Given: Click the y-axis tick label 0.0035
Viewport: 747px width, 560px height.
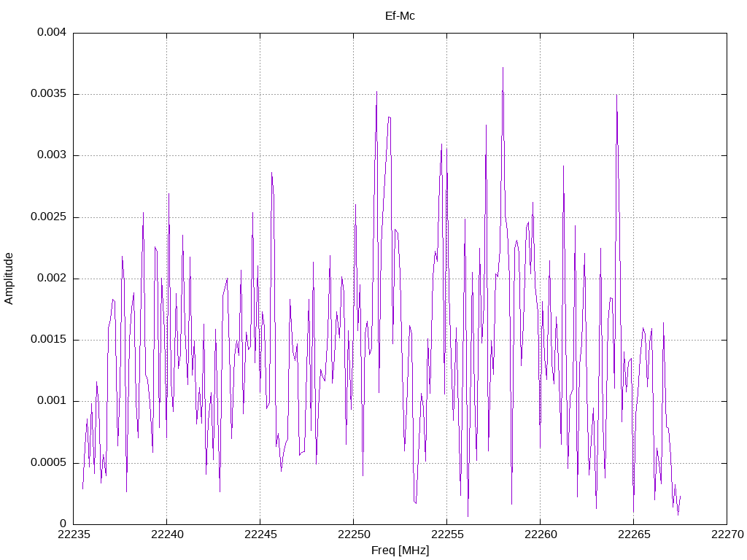Looking at the screenshot, I should 49,93.
